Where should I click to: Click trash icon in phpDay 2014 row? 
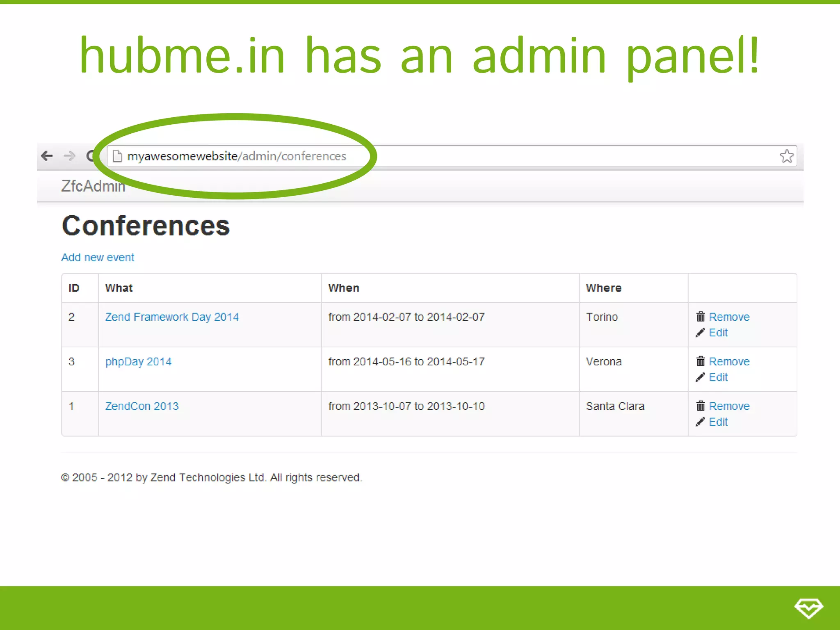701,361
